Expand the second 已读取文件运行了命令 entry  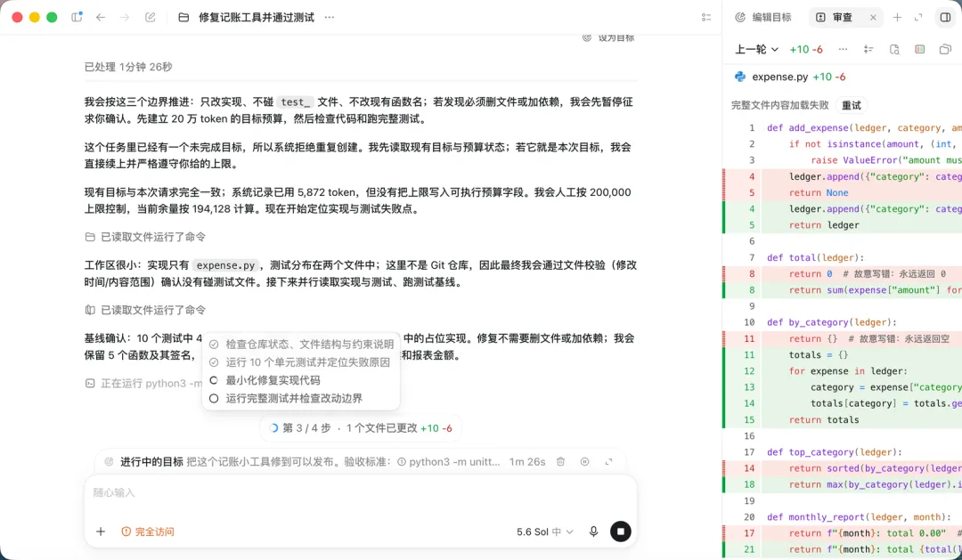pyautogui.click(x=145, y=310)
